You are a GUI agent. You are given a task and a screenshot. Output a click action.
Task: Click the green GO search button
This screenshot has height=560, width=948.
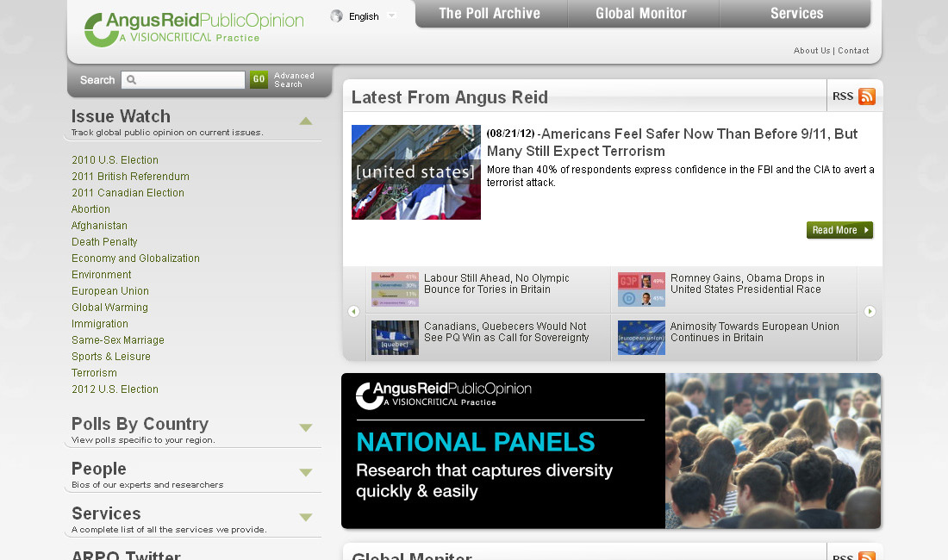click(x=259, y=79)
